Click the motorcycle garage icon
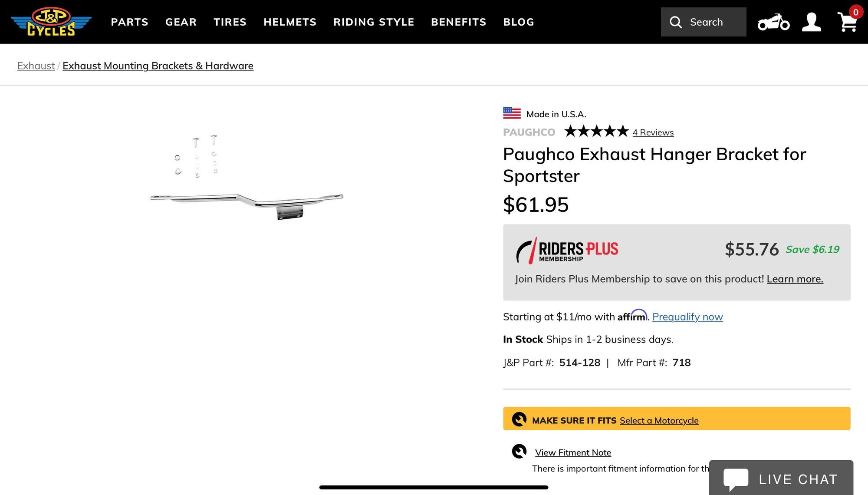The height and width of the screenshot is (495, 868). point(773,22)
